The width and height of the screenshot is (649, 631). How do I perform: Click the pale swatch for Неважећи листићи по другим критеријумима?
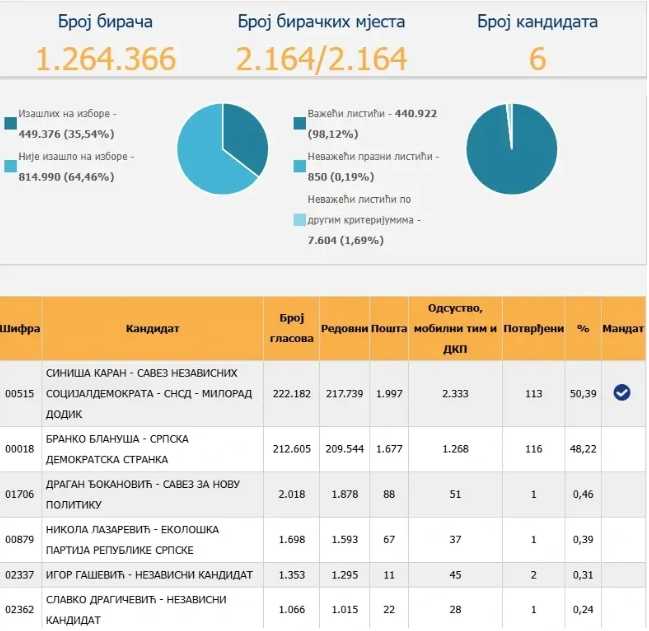pos(300,219)
